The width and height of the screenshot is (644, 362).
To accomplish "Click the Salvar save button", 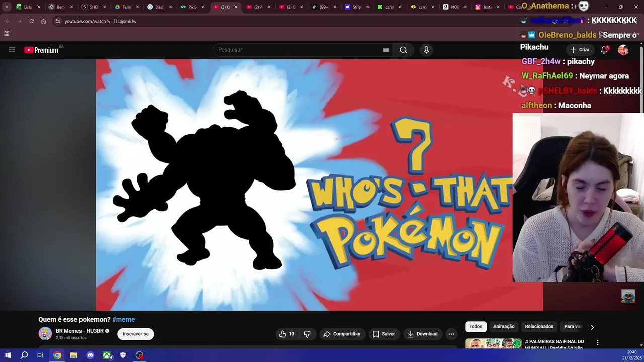I will (384, 334).
